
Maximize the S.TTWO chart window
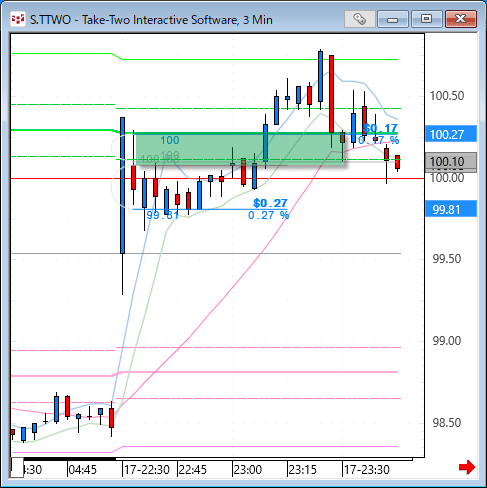point(426,19)
